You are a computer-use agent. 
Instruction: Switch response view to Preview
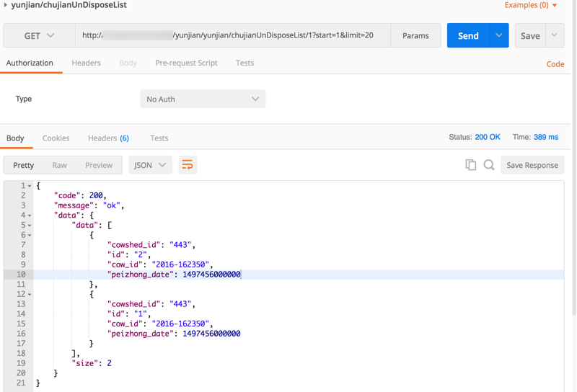(x=99, y=165)
